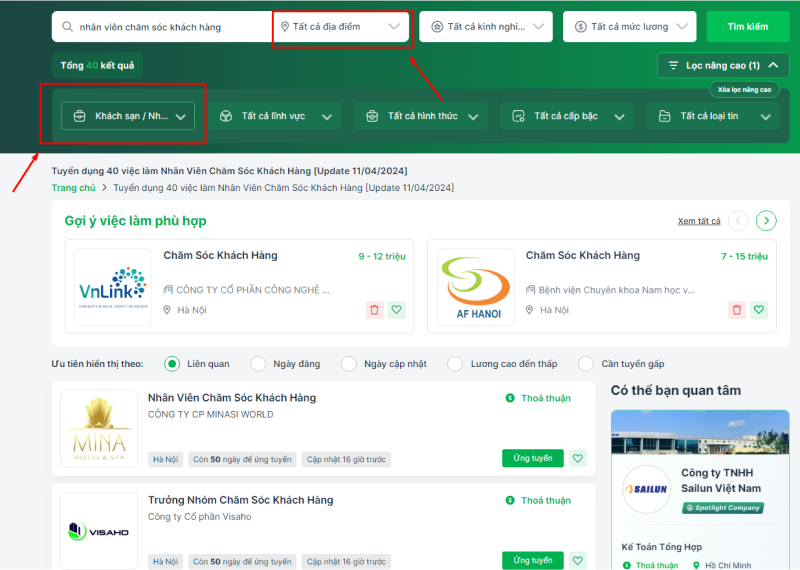Click the location pin icon in AF Hanoi card

tap(530, 310)
